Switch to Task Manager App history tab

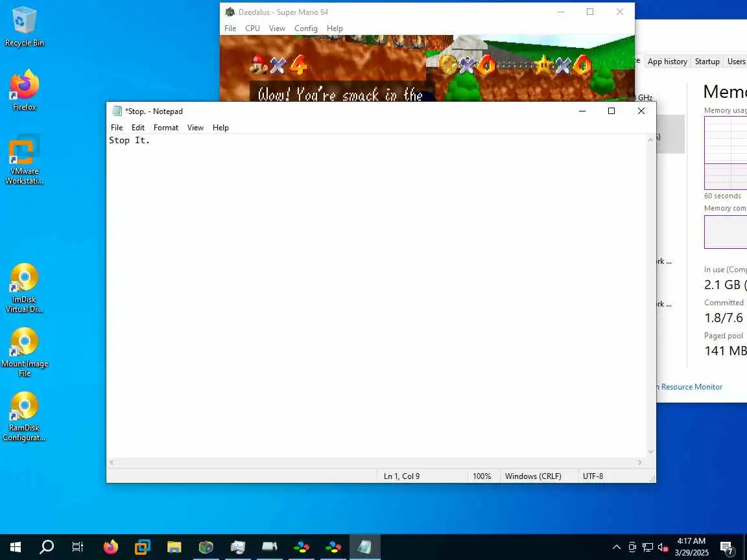click(x=667, y=62)
